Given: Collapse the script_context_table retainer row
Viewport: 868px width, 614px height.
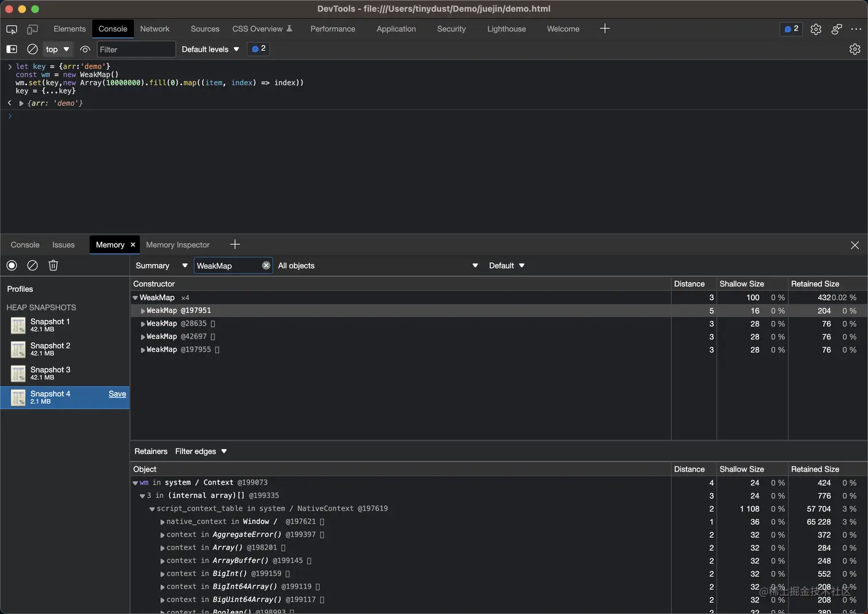Looking at the screenshot, I should (x=152, y=509).
